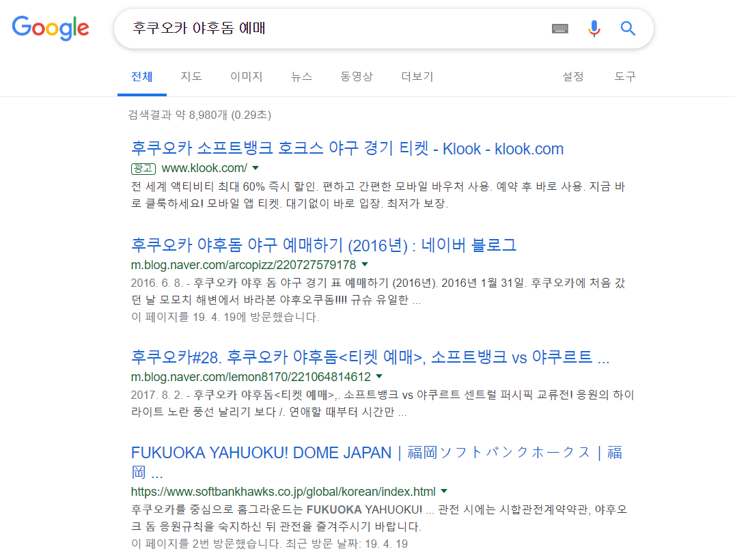The height and width of the screenshot is (560, 735).
Task: Open the 도구 search tools
Action: [x=625, y=76]
